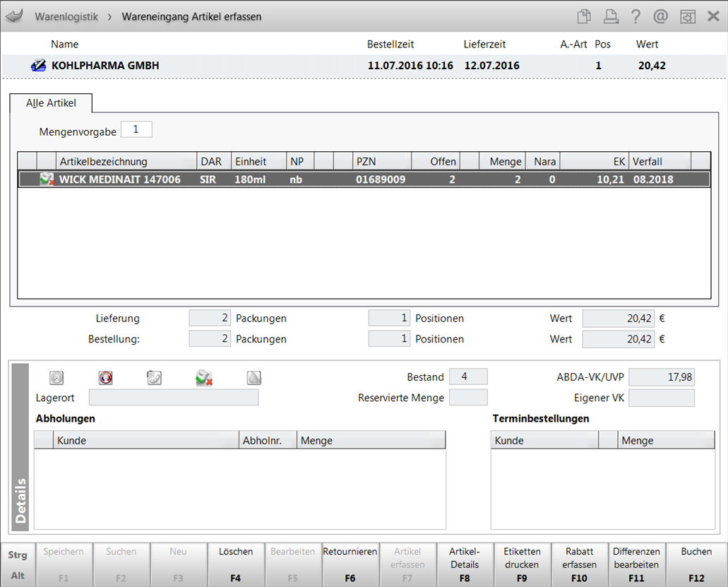Click the PZN column header
Viewport: 728px width, 587px height.
coord(381,162)
